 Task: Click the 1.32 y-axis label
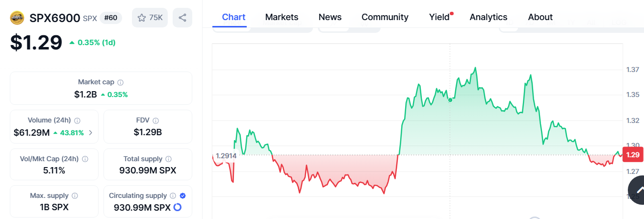click(x=633, y=121)
